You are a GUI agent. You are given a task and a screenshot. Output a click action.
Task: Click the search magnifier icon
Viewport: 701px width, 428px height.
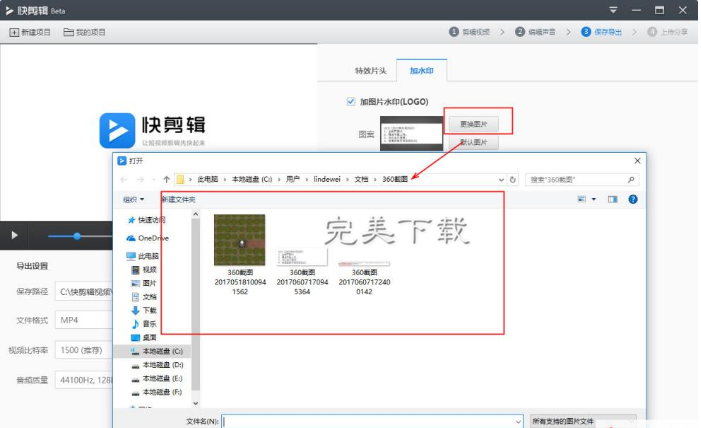coord(631,180)
